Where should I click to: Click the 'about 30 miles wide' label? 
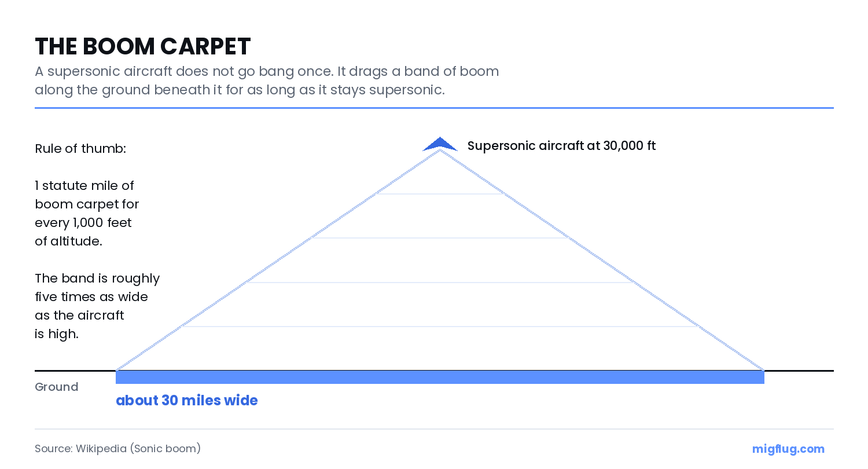pos(187,401)
